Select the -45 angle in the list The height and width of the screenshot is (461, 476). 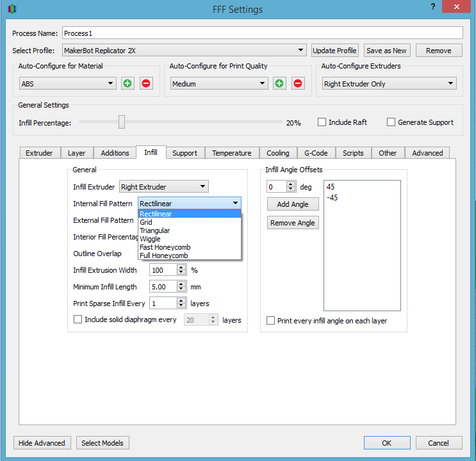[332, 198]
